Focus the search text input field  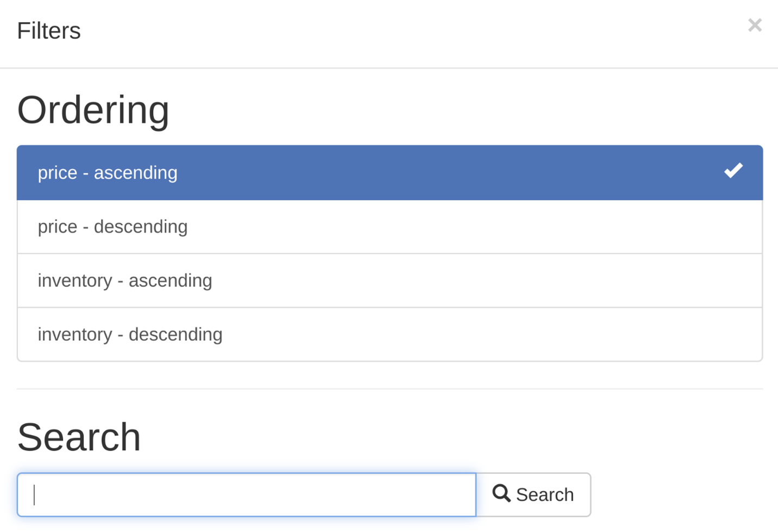246,495
